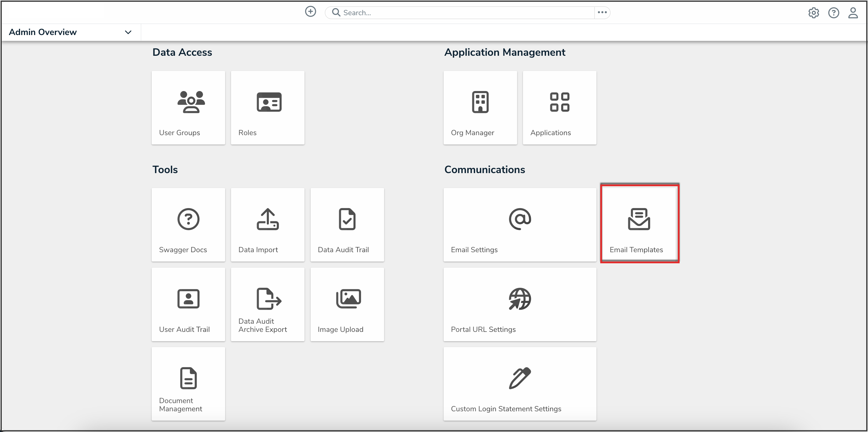This screenshot has width=868, height=432.
Task: Open search options ellipsis menu
Action: [x=602, y=13]
